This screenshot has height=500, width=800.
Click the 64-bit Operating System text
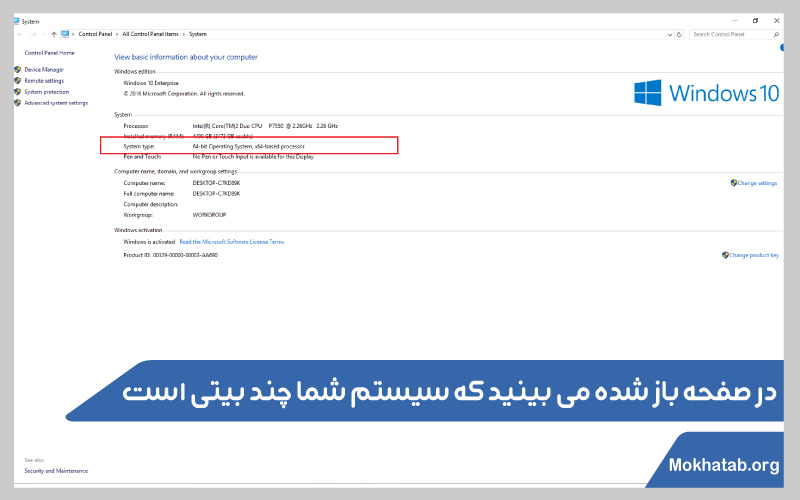(248, 146)
